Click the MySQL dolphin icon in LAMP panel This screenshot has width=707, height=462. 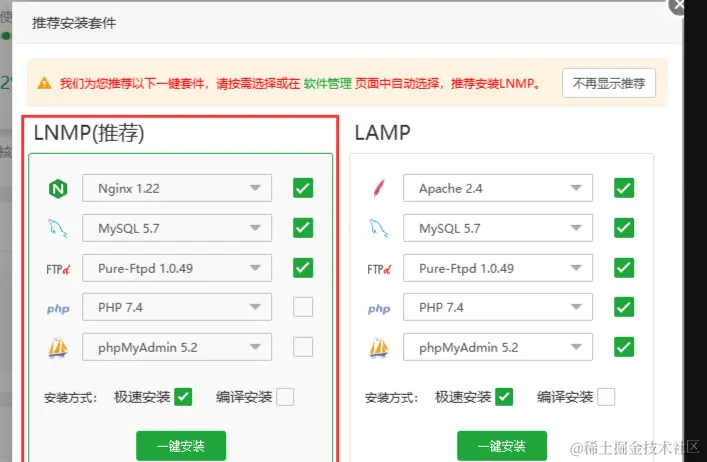pyautogui.click(x=379, y=228)
